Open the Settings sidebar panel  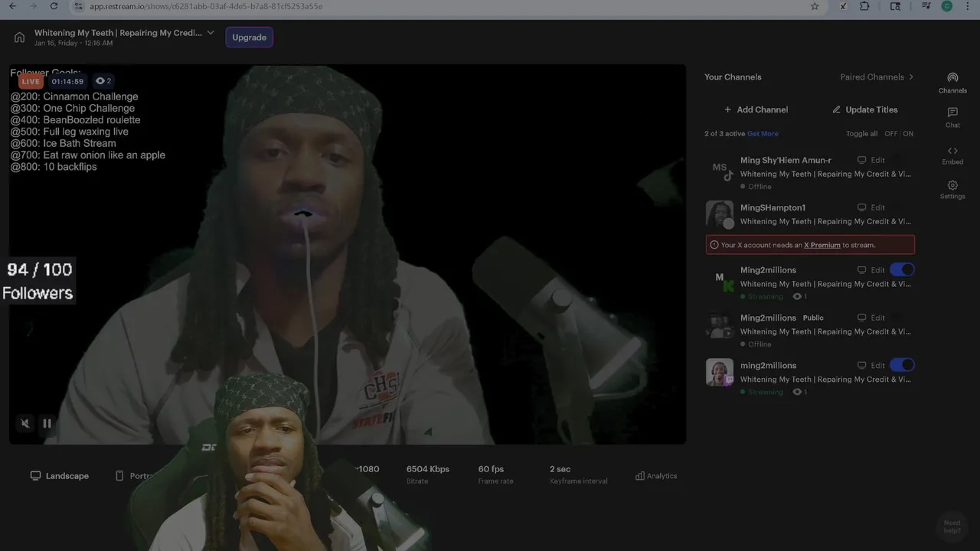pyautogui.click(x=952, y=190)
